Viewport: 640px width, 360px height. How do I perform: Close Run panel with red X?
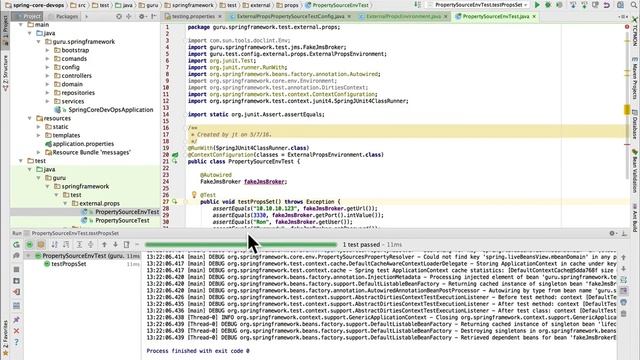pyautogui.click(x=16, y=331)
